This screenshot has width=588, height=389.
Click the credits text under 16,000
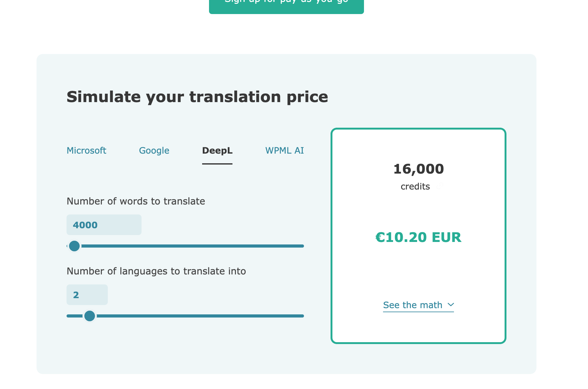[415, 186]
